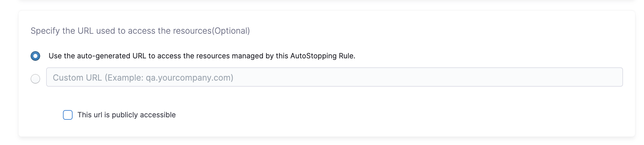Enable the publicly accessible url checkbox
The width and height of the screenshot is (644, 145).
68,115
